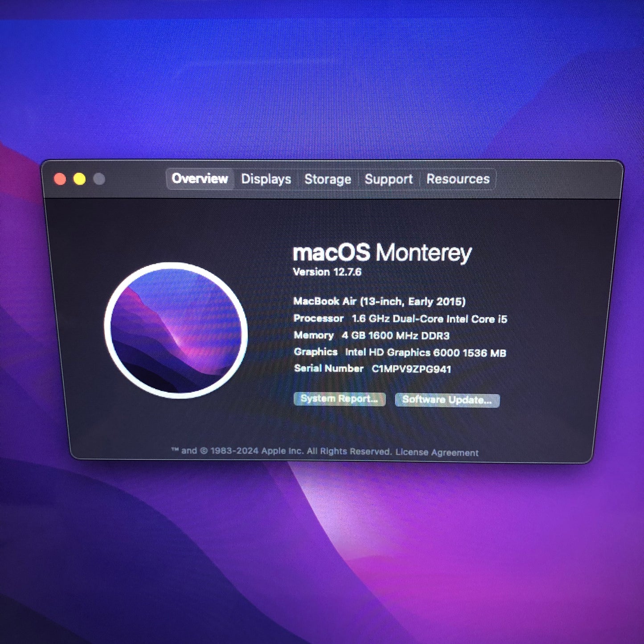Screen dimensions: 644x644
Task: Click the MacBook Air model name line
Action: (379, 302)
